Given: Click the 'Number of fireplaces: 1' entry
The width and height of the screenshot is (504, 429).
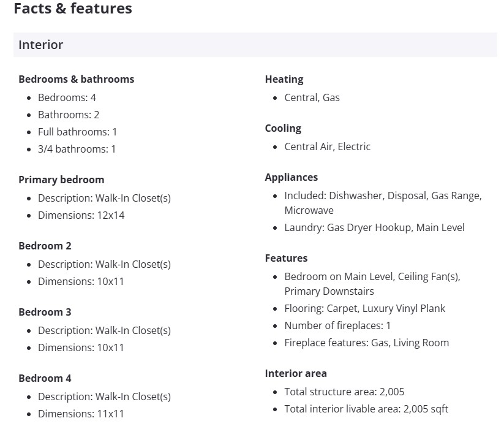Looking at the screenshot, I should click(337, 325).
